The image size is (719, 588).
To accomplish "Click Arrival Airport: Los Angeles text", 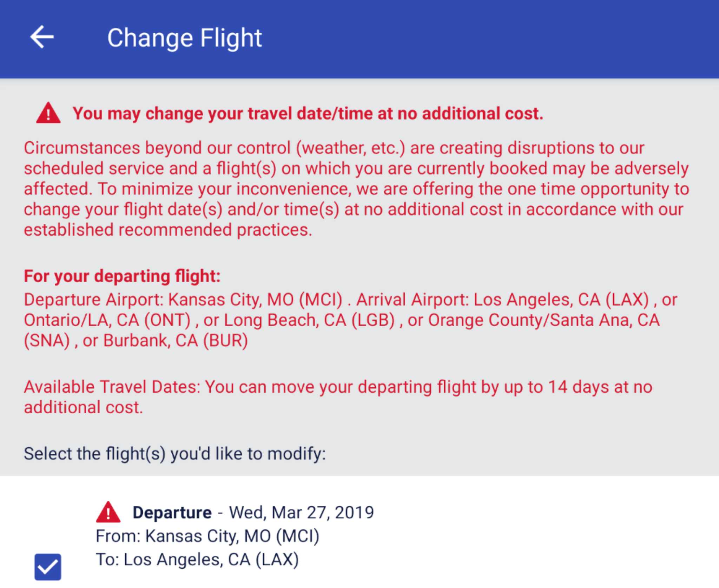I will coord(502,300).
